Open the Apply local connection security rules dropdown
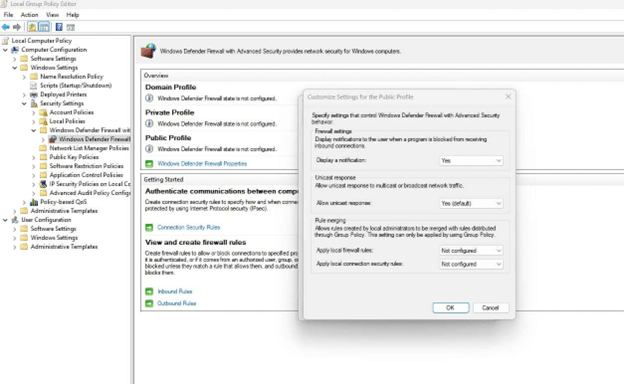The height and width of the screenshot is (384, 624). [471, 264]
